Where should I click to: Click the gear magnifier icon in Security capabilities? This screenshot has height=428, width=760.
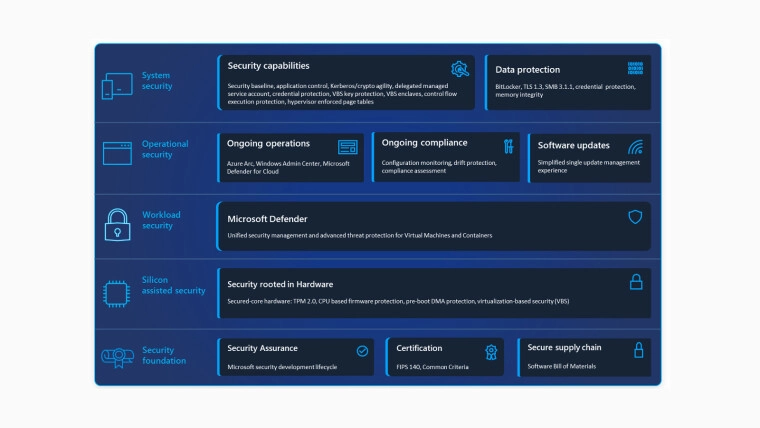tap(460, 69)
